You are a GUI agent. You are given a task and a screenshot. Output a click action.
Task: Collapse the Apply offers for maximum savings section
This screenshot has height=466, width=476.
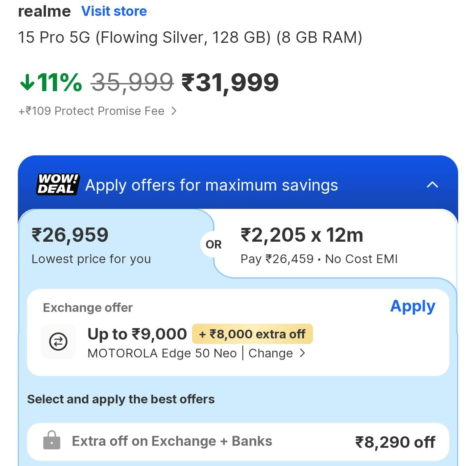tap(433, 185)
